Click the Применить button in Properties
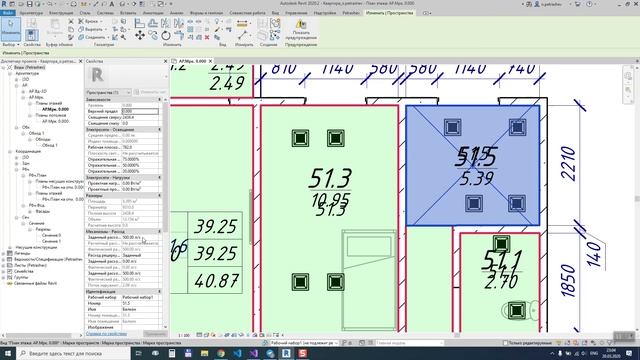Viewport: 640px width, 360px height. coord(155,334)
